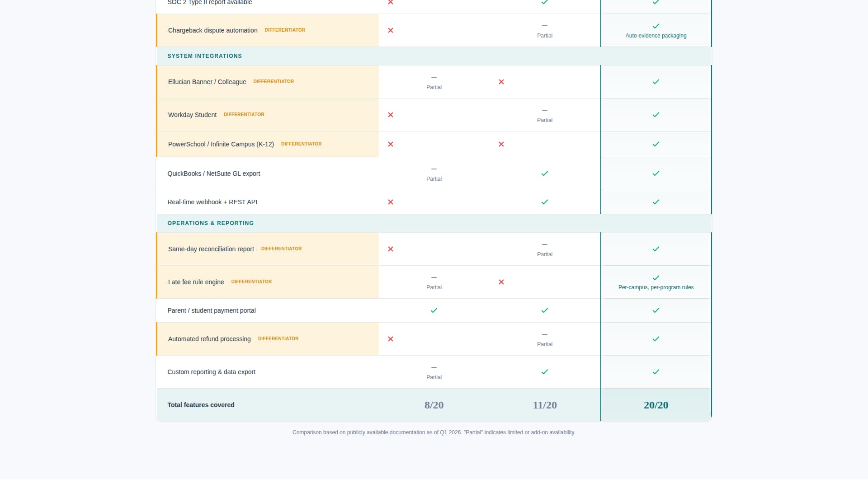Click the DIFFERENTIATOR badge next to Chargeback dispute automation
This screenshot has width=868, height=488.
click(x=285, y=30)
